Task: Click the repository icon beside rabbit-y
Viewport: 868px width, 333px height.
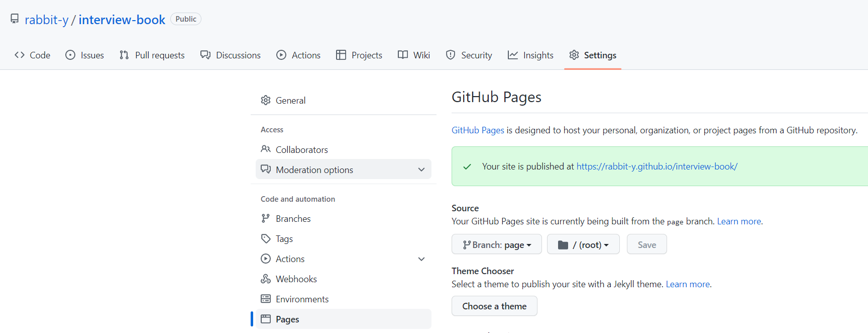Action: [15, 19]
